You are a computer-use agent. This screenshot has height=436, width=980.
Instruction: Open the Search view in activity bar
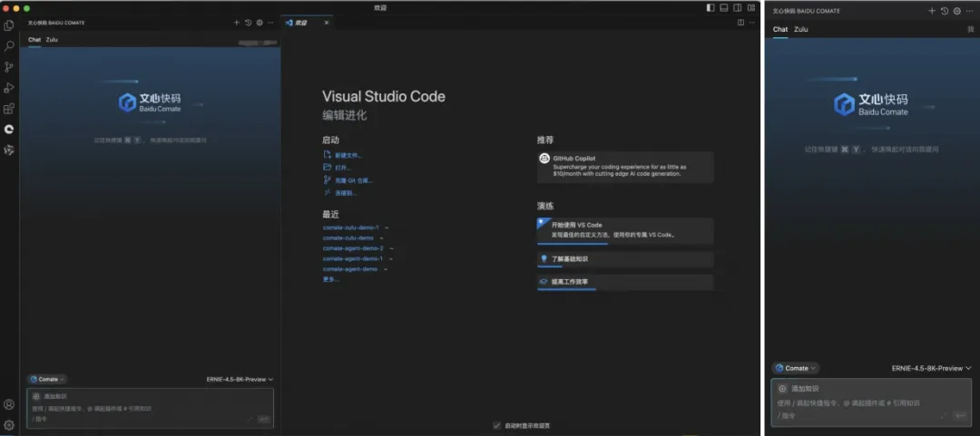[x=9, y=46]
